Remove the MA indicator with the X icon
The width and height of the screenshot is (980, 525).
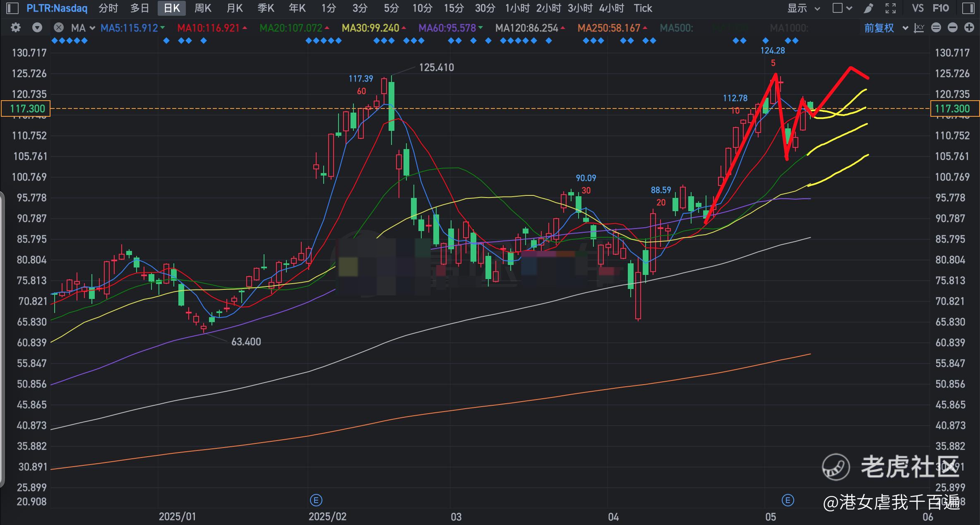point(59,28)
